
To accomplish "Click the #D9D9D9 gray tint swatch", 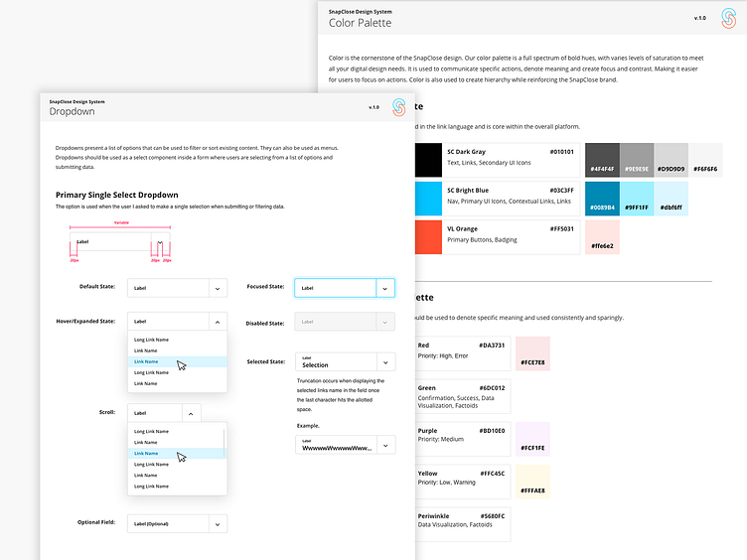I will (x=671, y=161).
